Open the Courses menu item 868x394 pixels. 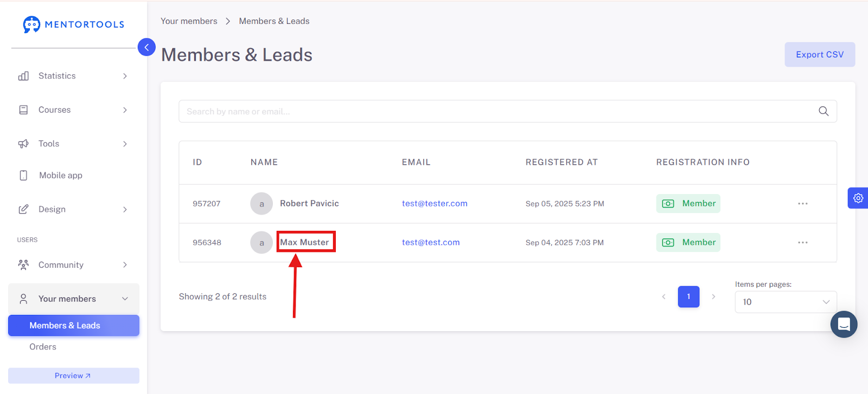click(x=74, y=110)
